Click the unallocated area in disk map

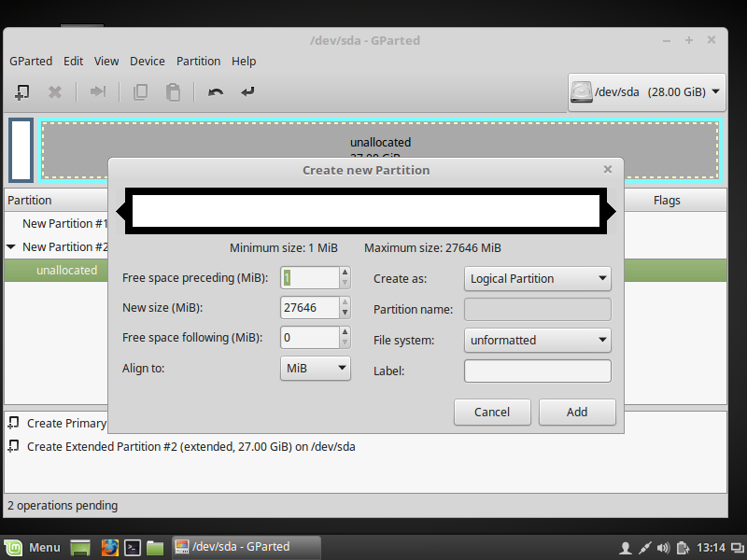click(380, 139)
